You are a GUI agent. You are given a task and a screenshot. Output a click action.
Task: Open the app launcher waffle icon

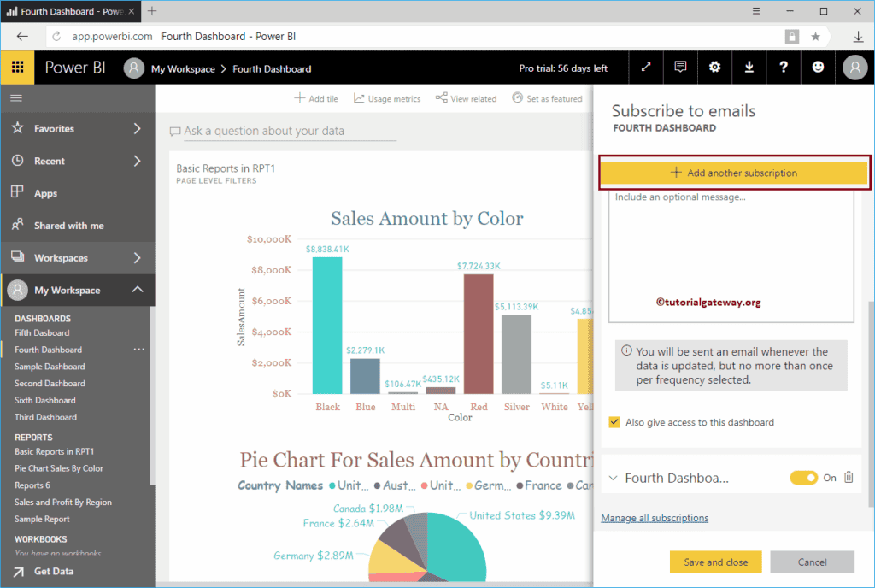click(x=17, y=68)
